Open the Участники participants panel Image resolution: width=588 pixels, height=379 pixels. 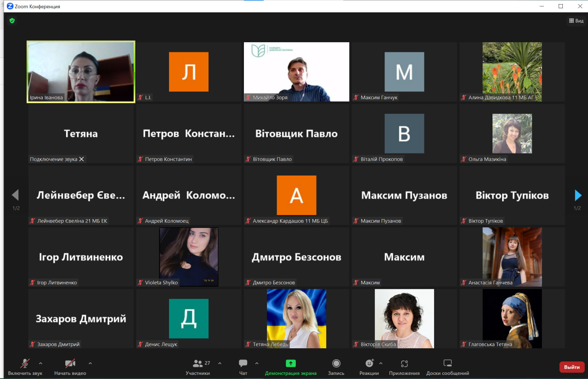198,367
